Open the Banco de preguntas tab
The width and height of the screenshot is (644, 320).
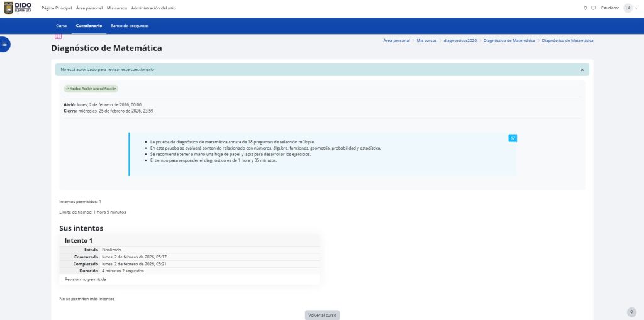click(x=130, y=26)
